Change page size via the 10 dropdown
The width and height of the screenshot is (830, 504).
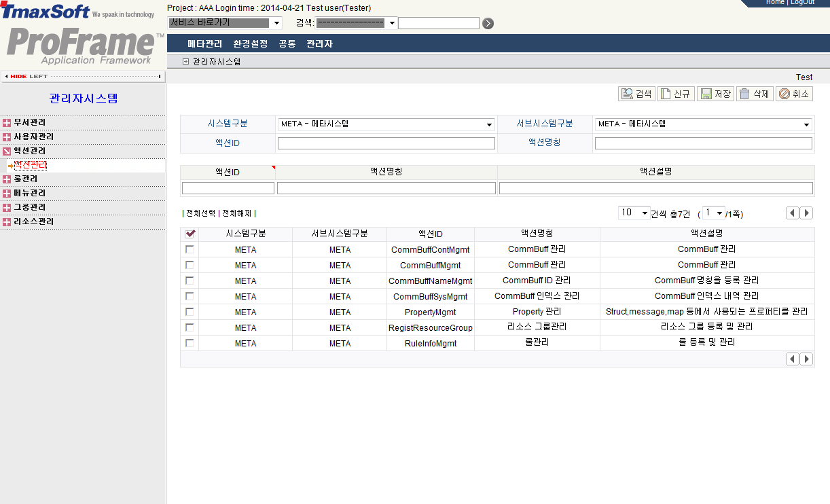(633, 213)
